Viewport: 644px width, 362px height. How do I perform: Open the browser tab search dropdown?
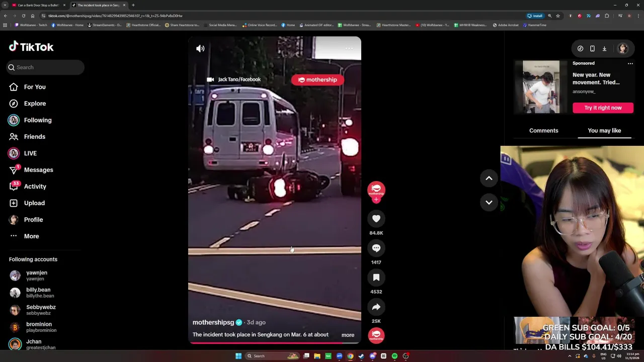(5, 5)
